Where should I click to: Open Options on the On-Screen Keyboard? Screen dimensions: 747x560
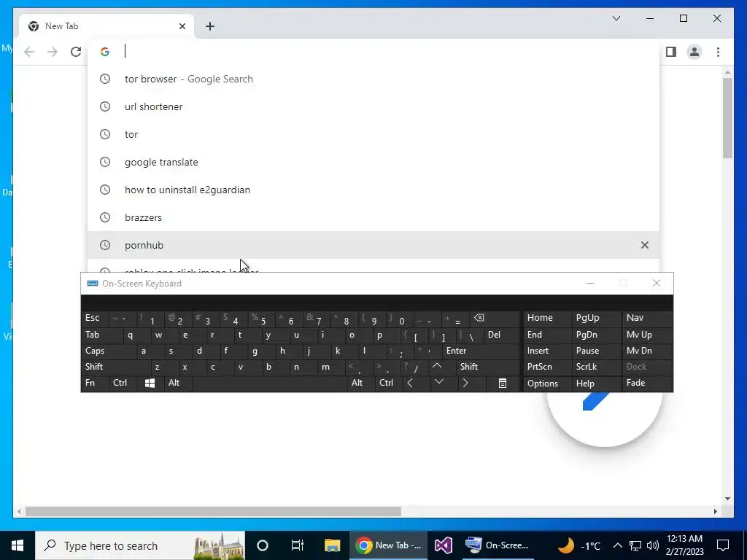[547, 384]
